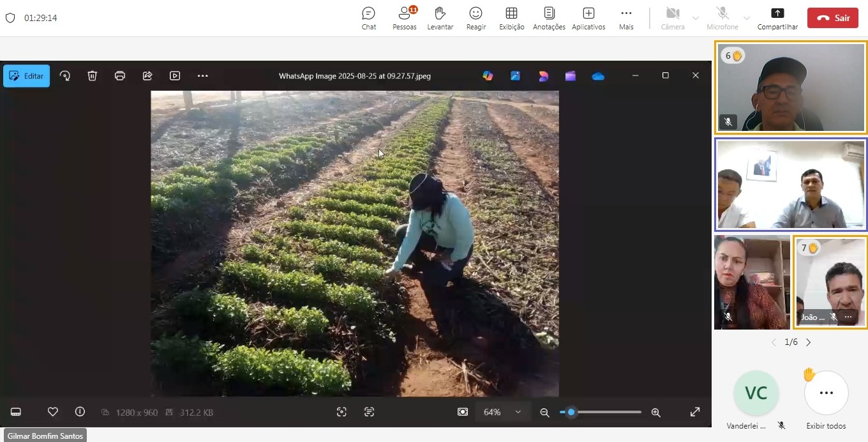868x442 pixels.
Task: Adjust the photo zoom slider
Action: click(571, 413)
